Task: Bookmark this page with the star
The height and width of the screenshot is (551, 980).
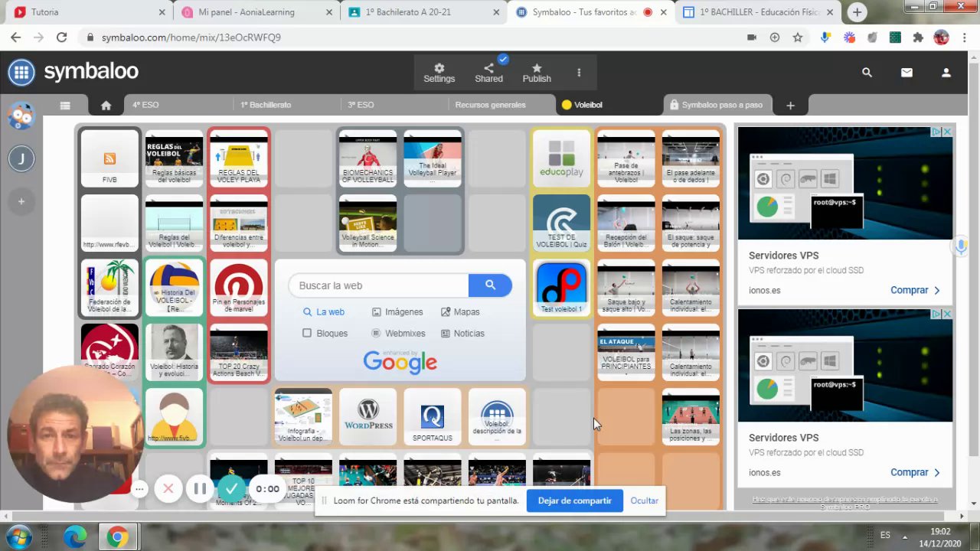Action: pos(798,37)
